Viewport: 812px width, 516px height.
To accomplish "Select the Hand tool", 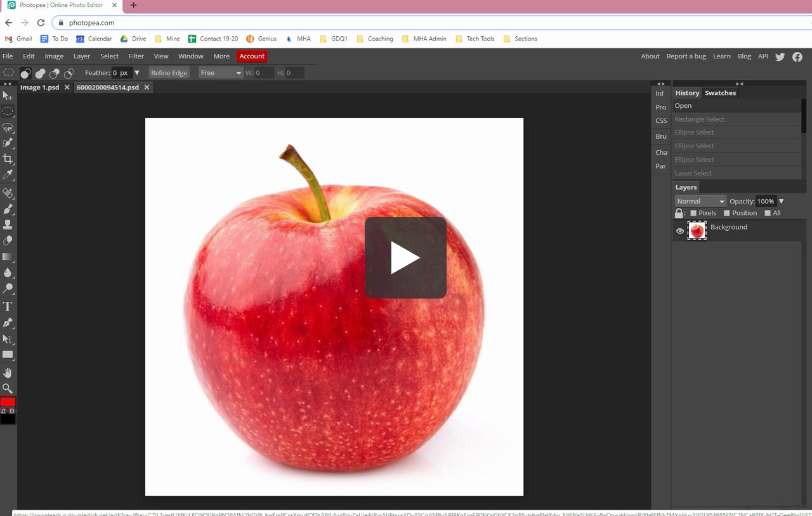I will click(x=8, y=373).
